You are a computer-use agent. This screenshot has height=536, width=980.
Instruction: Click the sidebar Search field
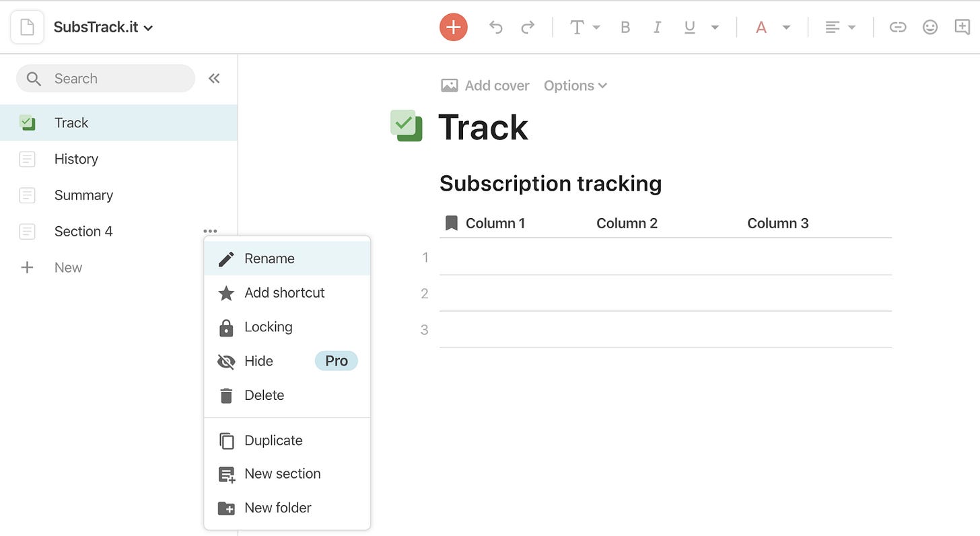point(106,79)
